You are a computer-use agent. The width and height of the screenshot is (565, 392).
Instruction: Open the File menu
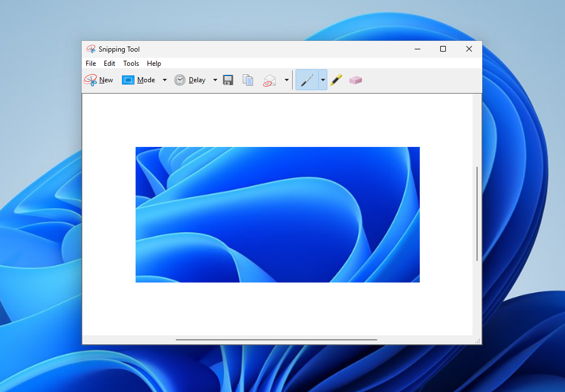click(x=90, y=63)
